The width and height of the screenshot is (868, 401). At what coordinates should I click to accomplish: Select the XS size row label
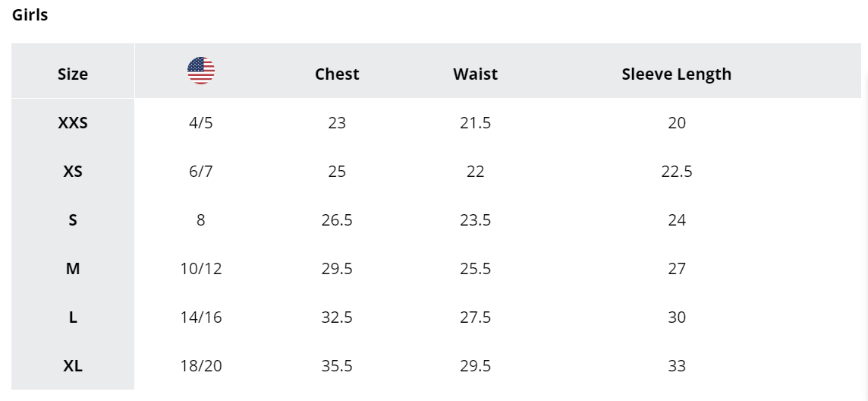[73, 171]
